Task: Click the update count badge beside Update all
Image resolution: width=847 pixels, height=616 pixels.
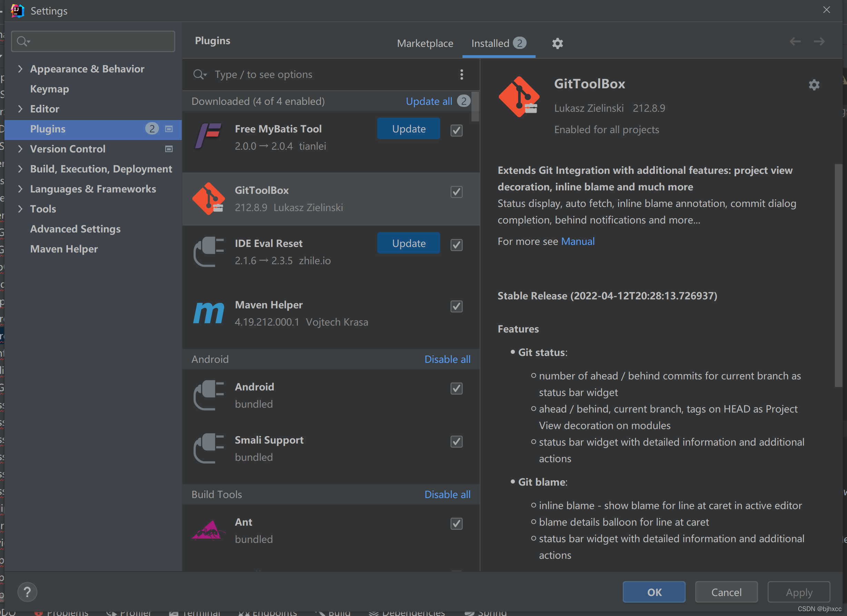Action: [x=464, y=101]
